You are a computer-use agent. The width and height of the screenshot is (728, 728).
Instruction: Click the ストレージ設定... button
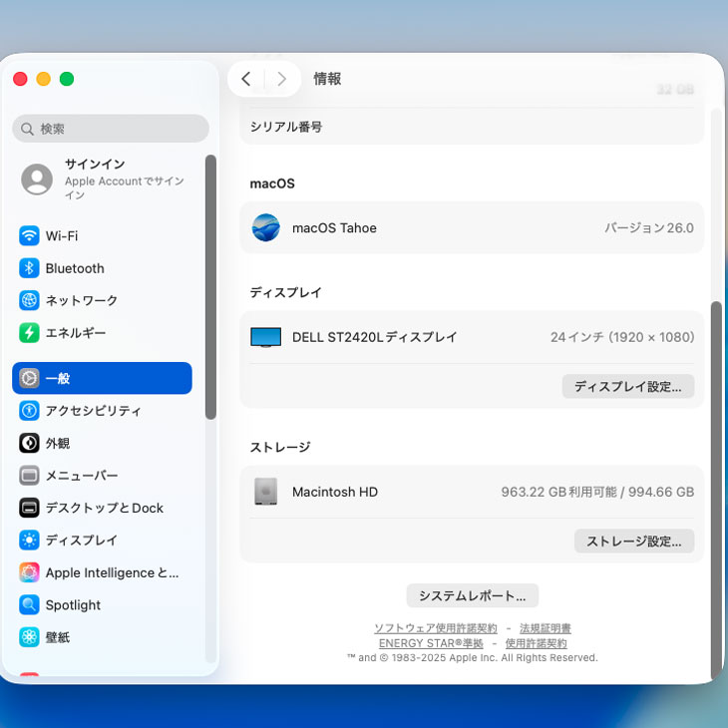coord(633,542)
